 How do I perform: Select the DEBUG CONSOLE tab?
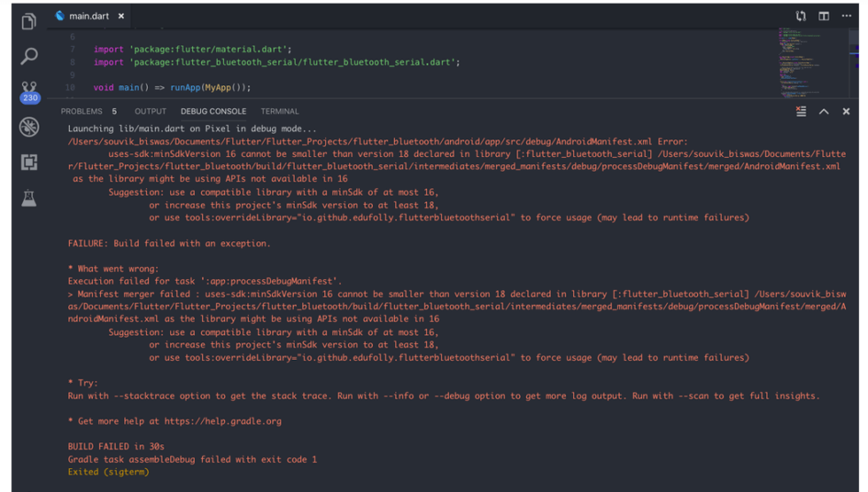213,111
